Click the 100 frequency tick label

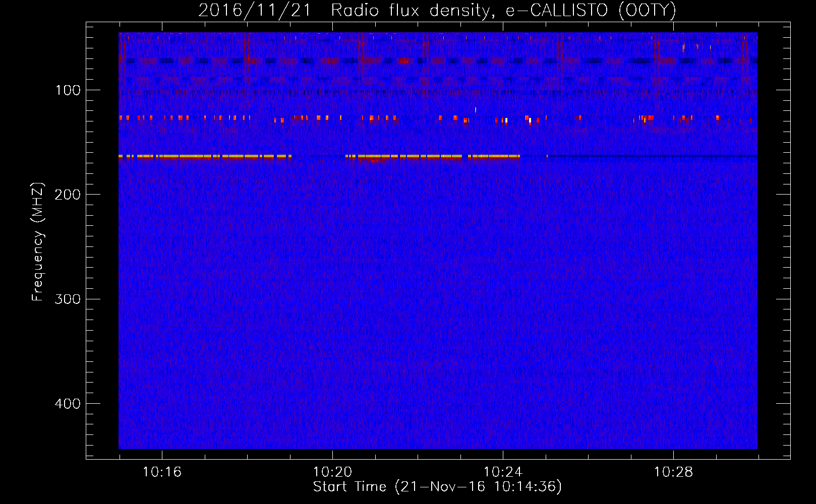pos(68,90)
